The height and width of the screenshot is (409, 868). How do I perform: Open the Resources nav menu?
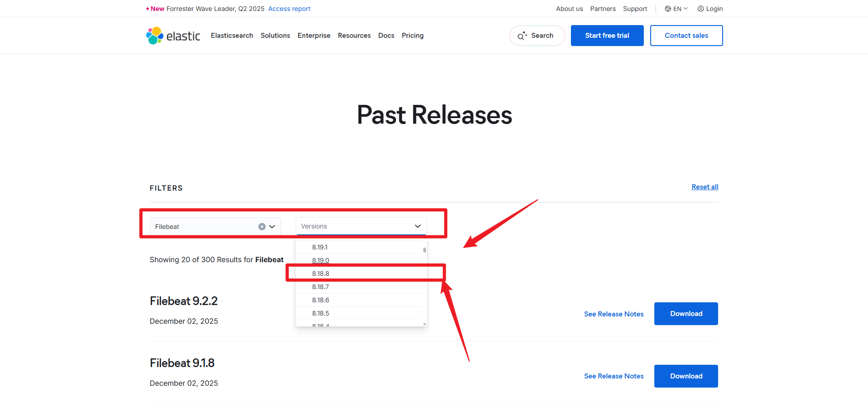point(354,36)
